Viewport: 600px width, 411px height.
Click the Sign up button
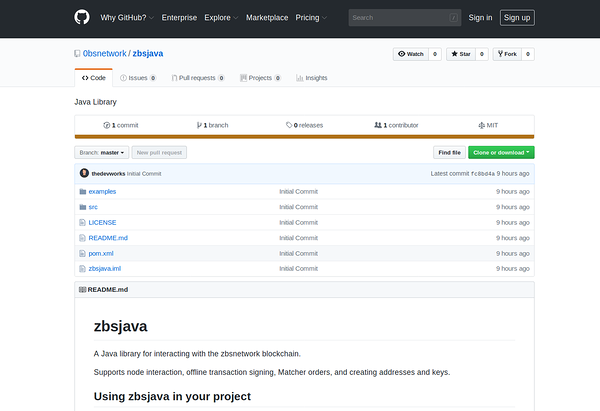point(517,18)
